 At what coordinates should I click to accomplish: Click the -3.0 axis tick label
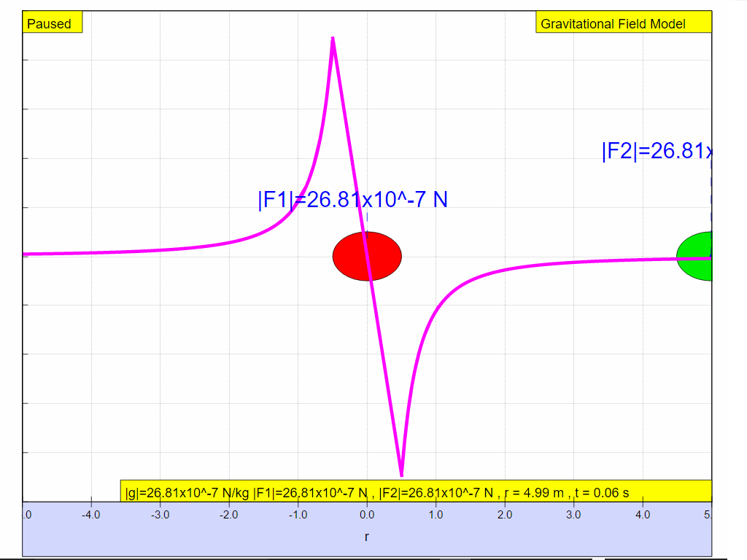(x=160, y=515)
